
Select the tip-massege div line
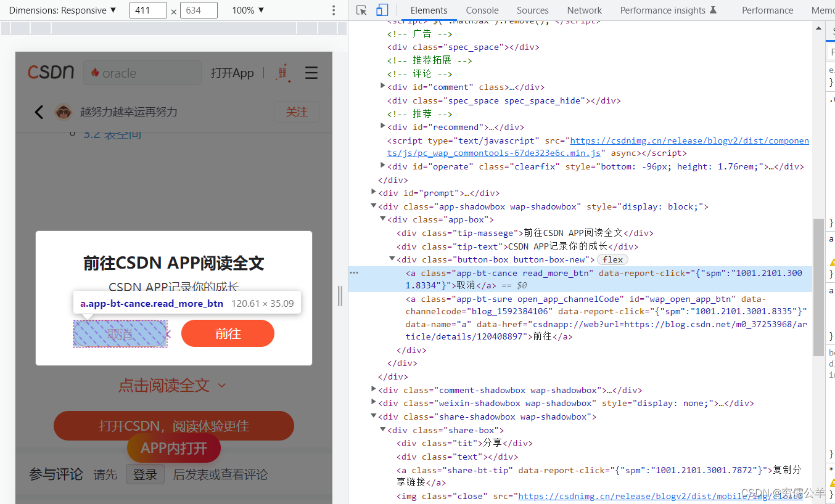tap(525, 233)
